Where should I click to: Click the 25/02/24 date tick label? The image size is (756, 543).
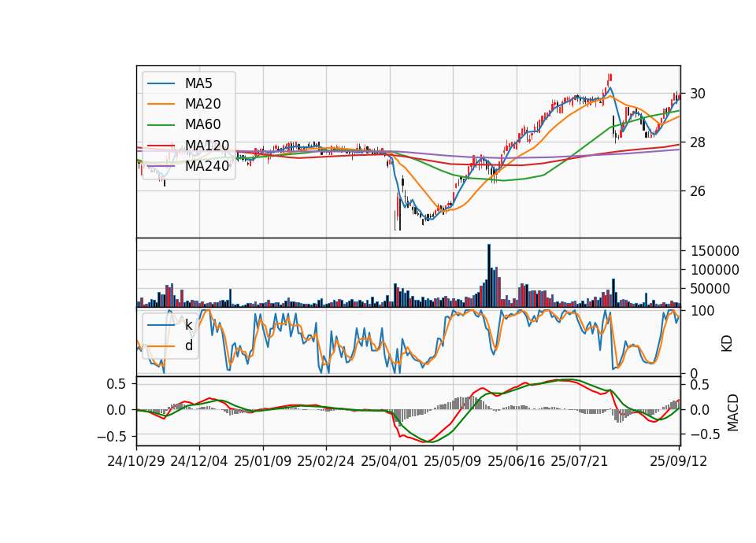tap(326, 461)
